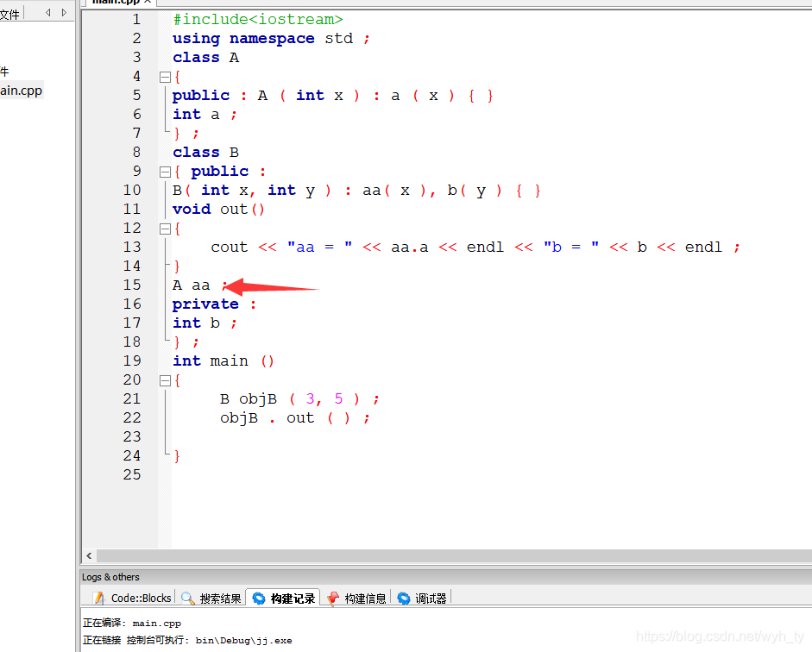Click the right arrow in the management panel
812x652 pixels.
(x=64, y=12)
